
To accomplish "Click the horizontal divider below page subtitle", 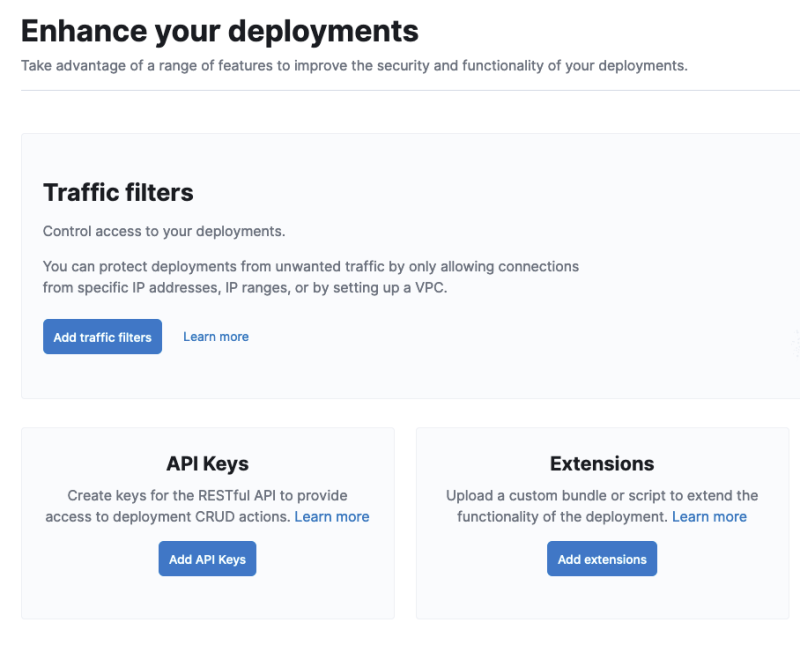I will [x=400, y=91].
